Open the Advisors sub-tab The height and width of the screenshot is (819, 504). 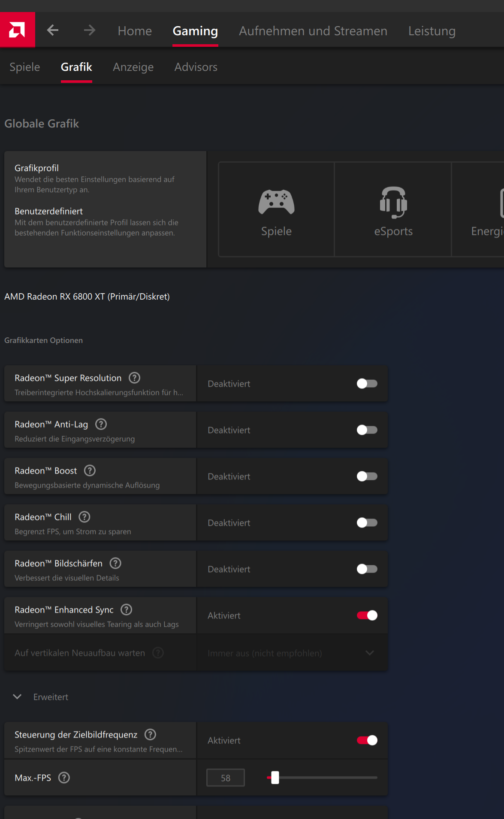tap(196, 67)
